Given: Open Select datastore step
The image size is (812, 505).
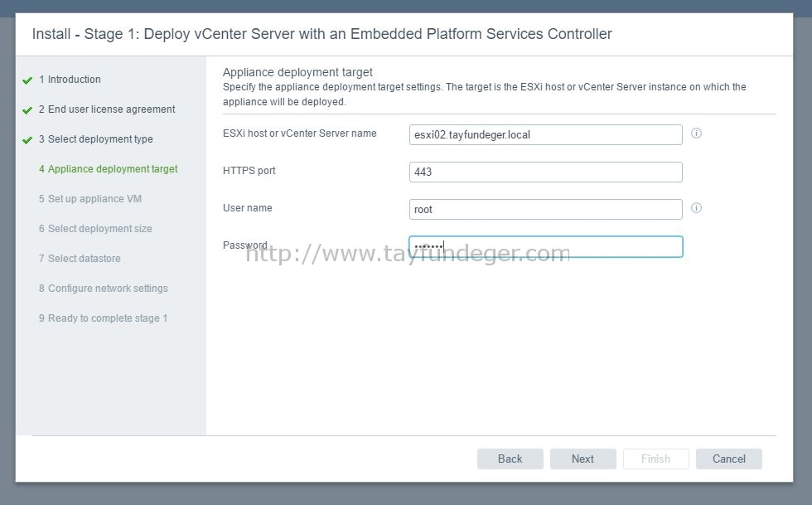Looking at the screenshot, I should (x=80, y=258).
